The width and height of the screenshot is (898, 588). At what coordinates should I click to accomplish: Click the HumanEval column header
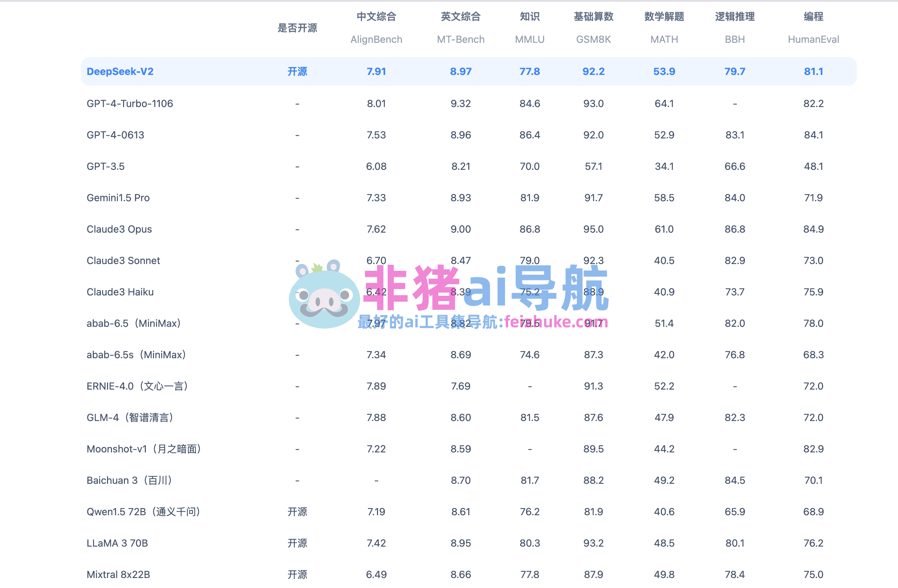[x=813, y=39]
